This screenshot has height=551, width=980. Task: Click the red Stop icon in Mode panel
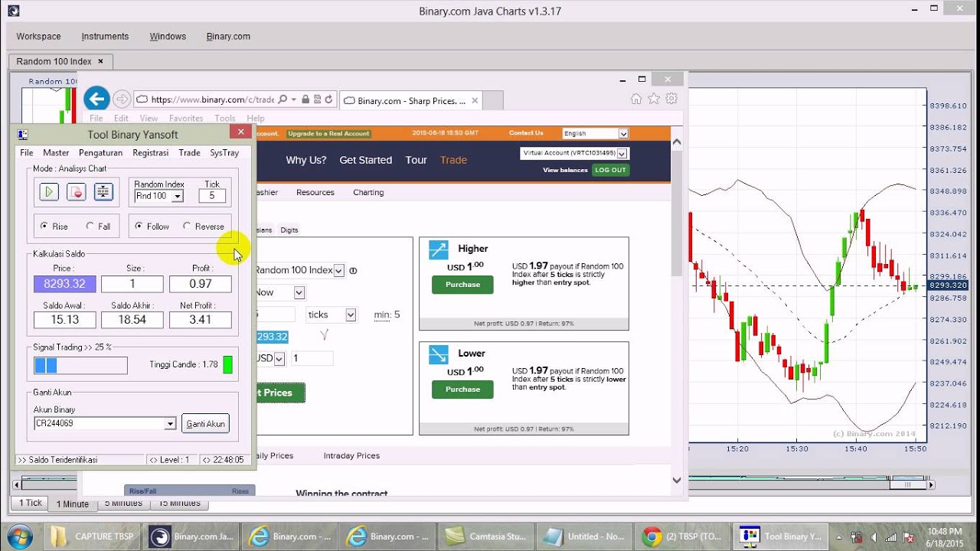click(x=76, y=192)
